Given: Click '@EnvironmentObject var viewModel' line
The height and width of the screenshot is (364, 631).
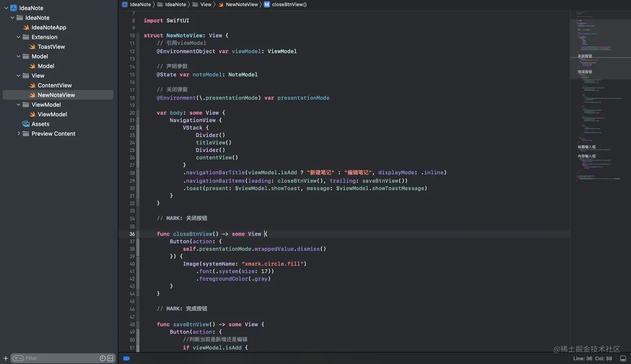Looking at the screenshot, I should (227, 51).
